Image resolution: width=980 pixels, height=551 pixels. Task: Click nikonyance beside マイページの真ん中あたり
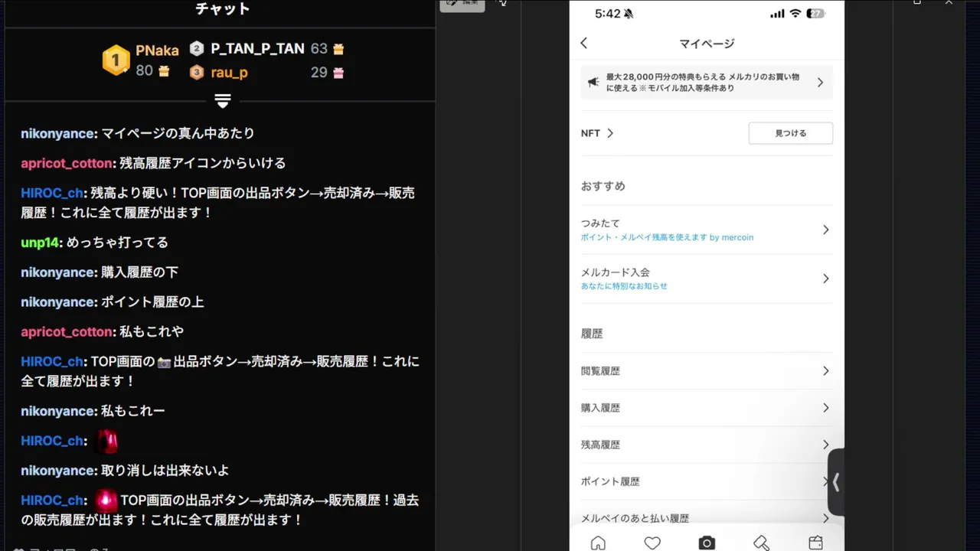[57, 134]
